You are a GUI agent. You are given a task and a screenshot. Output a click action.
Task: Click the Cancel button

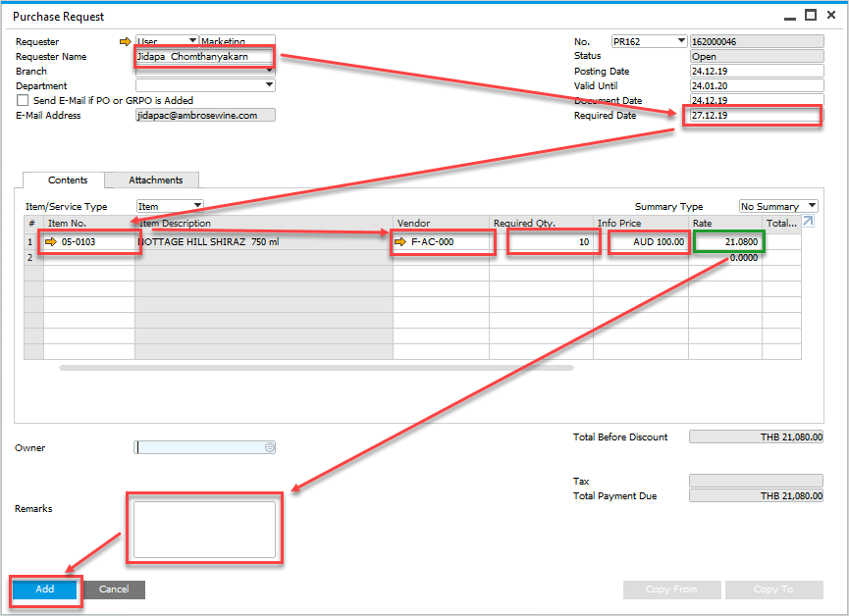pyautogui.click(x=114, y=590)
